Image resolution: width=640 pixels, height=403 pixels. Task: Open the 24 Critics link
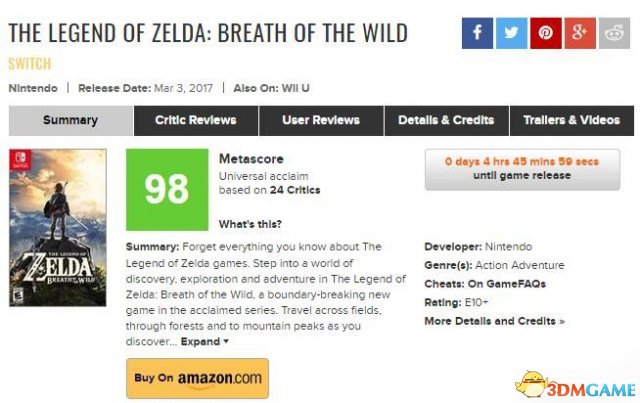[x=295, y=190]
